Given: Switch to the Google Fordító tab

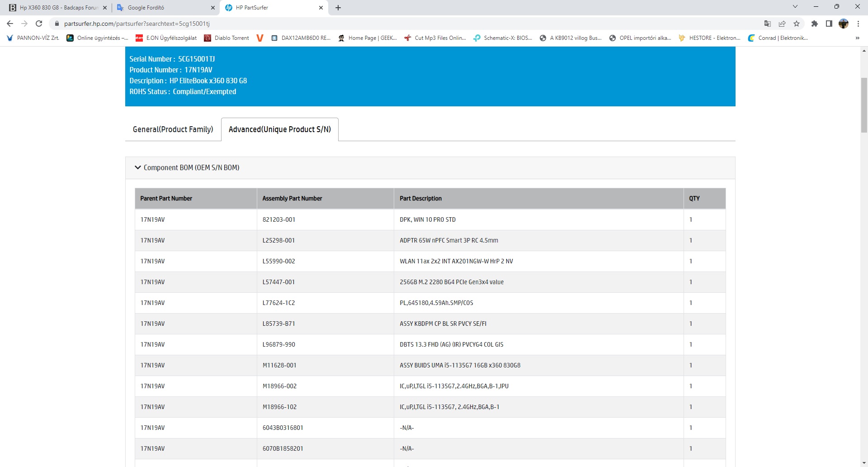Looking at the screenshot, I should pyautogui.click(x=165, y=8).
